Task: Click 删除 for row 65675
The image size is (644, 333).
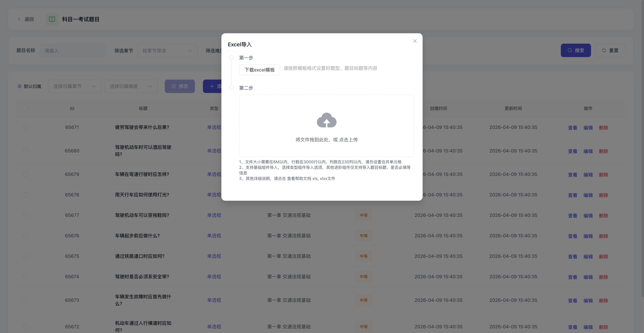Action: (603, 257)
